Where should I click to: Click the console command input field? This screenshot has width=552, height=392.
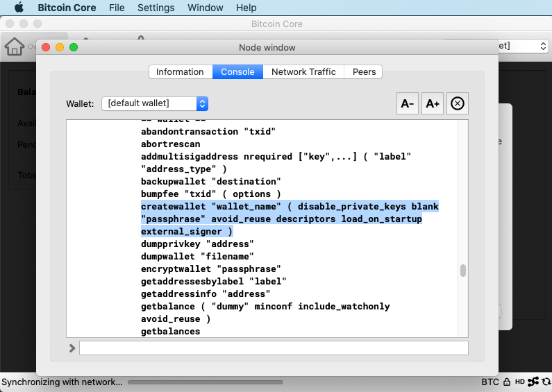(x=274, y=348)
